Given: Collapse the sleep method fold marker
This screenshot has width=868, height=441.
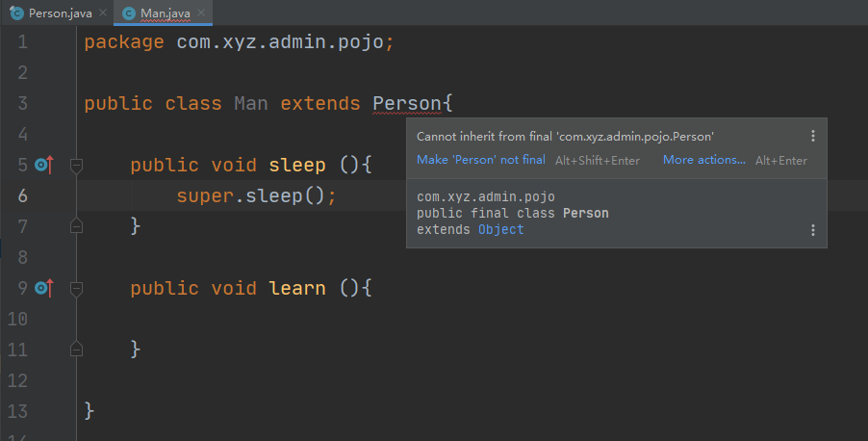Looking at the screenshot, I should click(76, 165).
